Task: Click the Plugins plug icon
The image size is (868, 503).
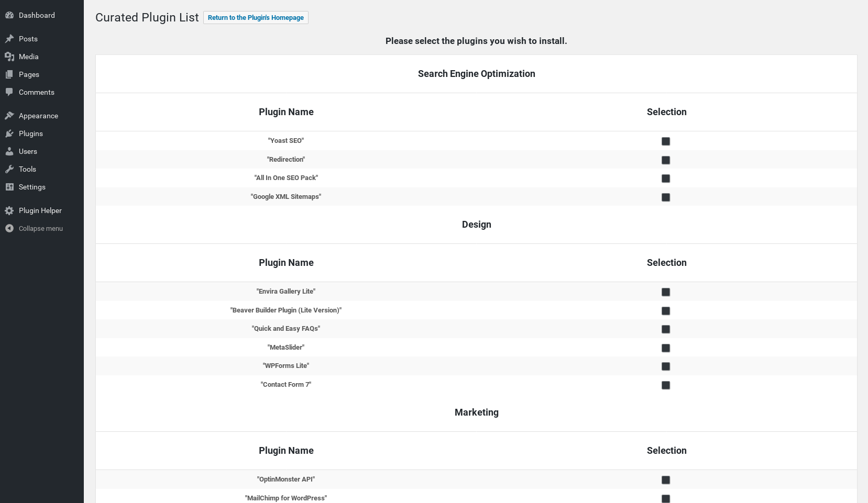Action: coord(9,133)
